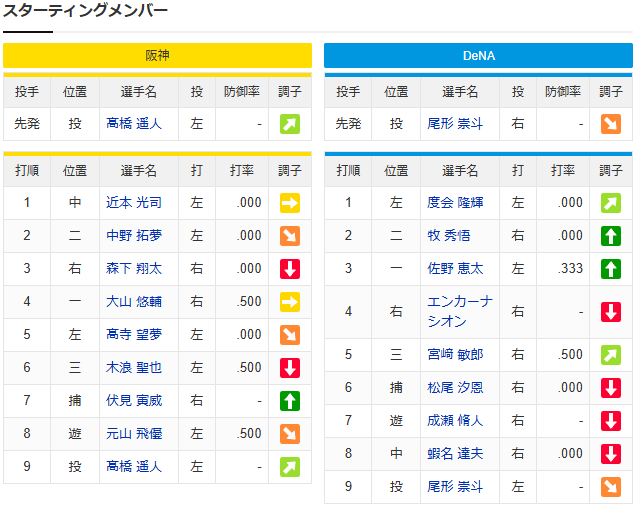
Task: Open player page for 牧 秀悟
Action: pos(449,235)
